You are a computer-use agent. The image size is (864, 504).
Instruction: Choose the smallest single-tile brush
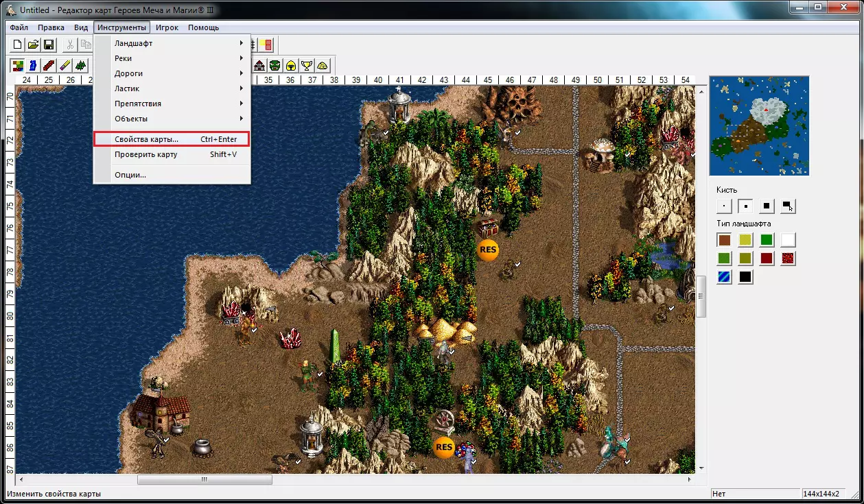pyautogui.click(x=724, y=206)
